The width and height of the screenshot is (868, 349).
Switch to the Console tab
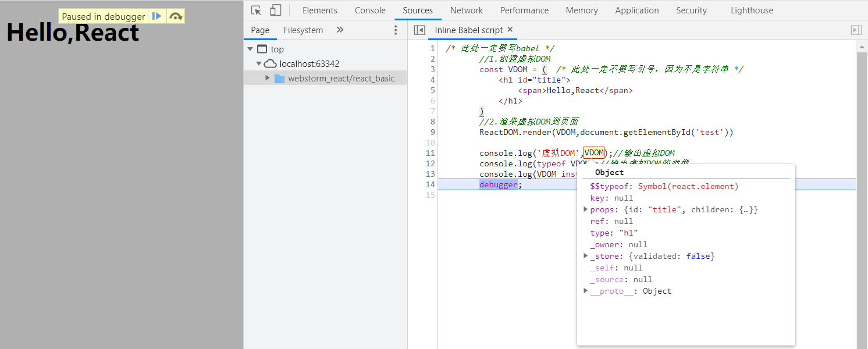(370, 10)
